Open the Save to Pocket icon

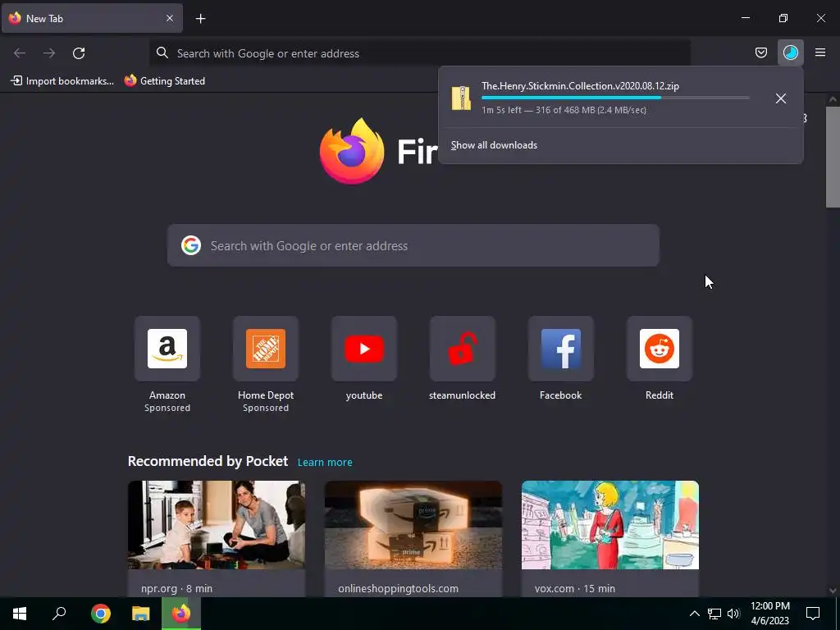click(x=760, y=52)
